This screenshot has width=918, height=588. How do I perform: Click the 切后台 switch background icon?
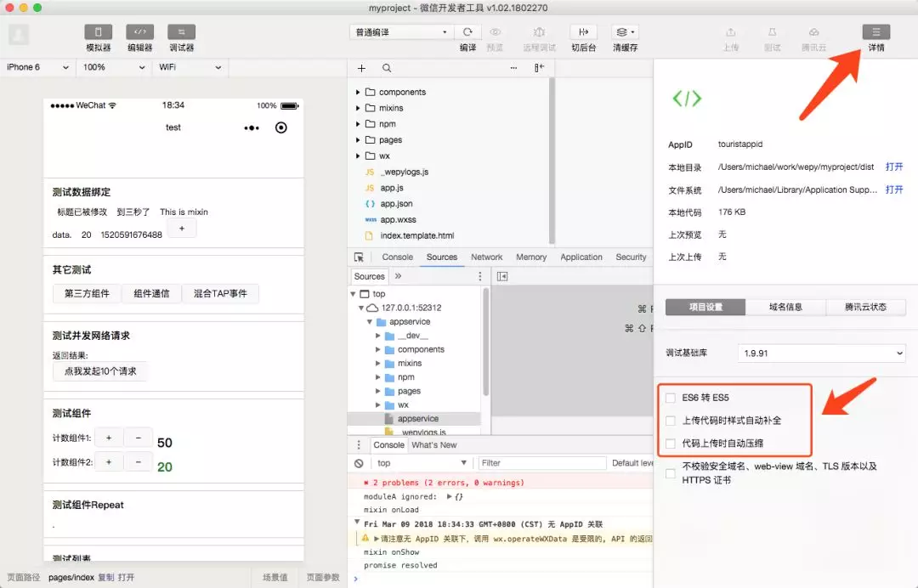click(583, 32)
